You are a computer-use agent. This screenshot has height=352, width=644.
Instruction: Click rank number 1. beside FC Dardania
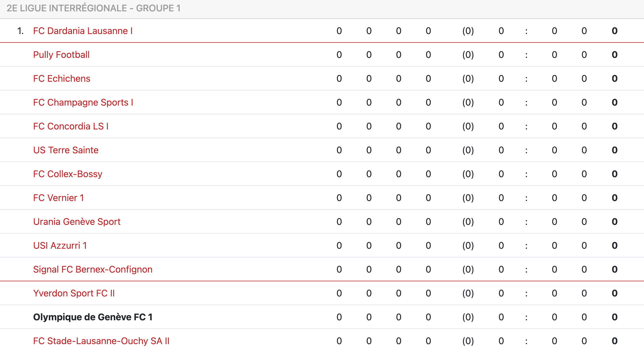(20, 31)
